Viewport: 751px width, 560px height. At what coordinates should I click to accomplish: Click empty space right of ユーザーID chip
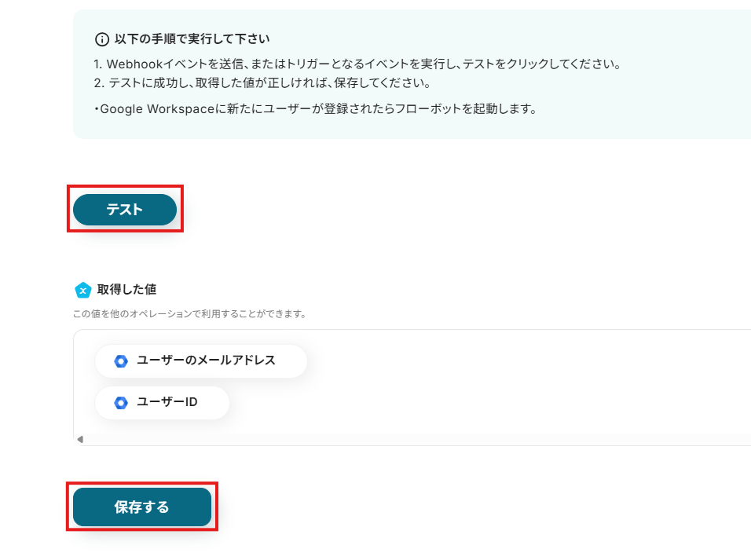471,403
